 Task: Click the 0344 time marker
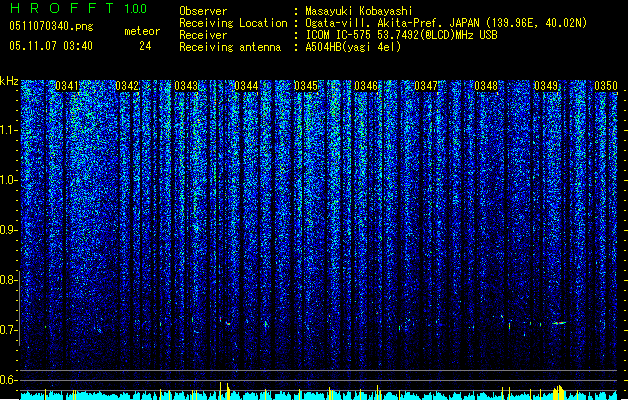(x=246, y=86)
